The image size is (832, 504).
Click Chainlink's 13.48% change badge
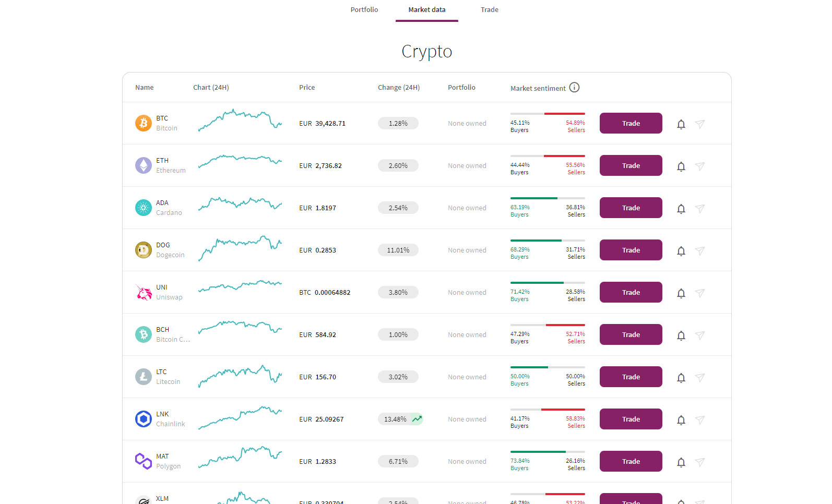click(400, 419)
